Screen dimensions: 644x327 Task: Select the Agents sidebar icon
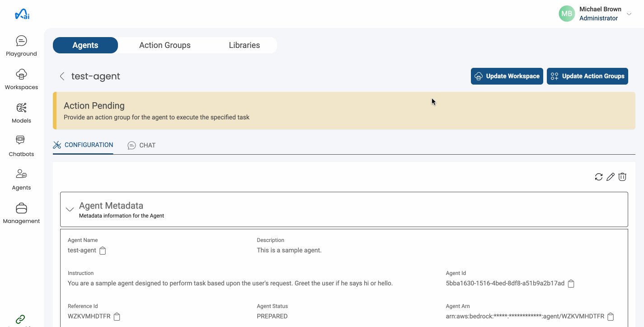(21, 179)
